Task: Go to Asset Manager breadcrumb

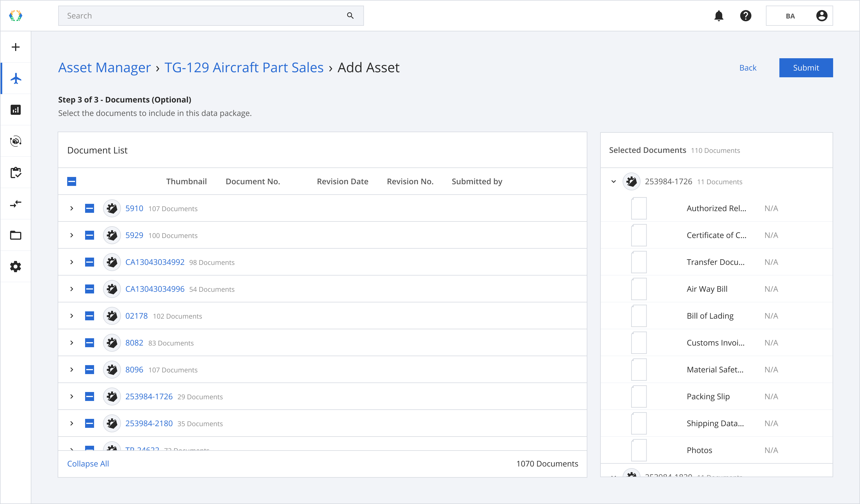Action: (x=104, y=67)
